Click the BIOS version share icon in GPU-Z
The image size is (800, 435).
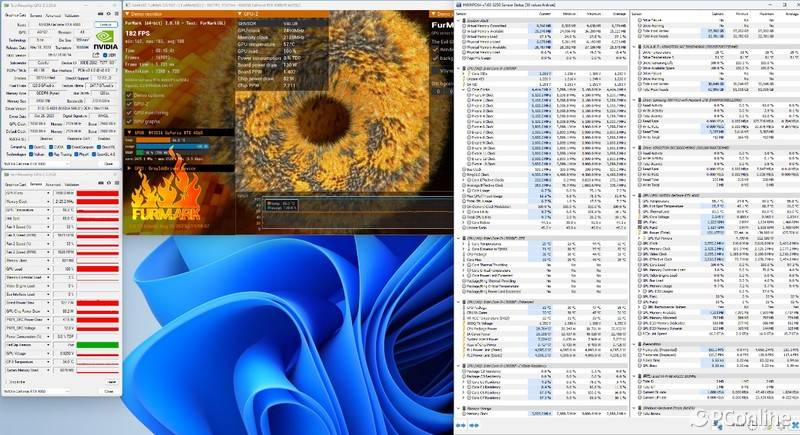(95, 55)
